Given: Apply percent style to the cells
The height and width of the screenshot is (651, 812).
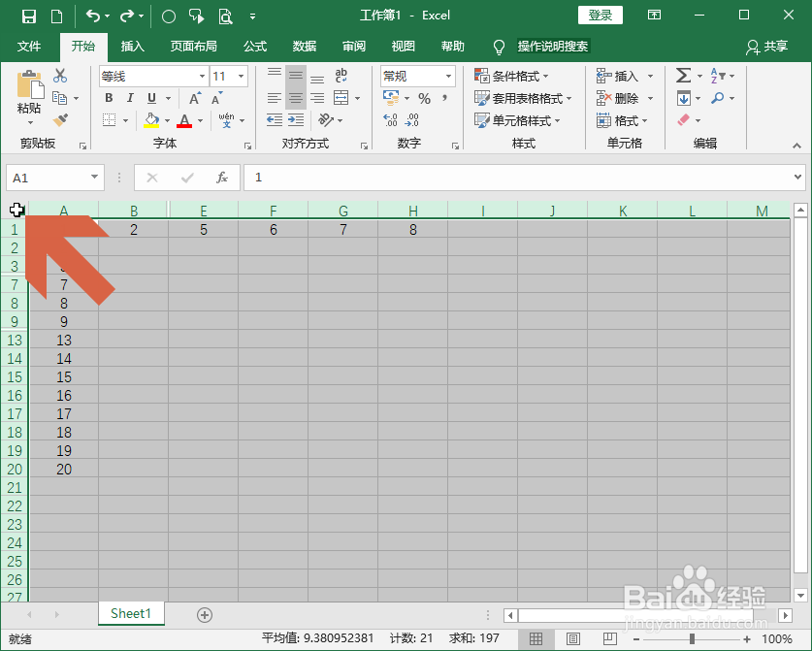Looking at the screenshot, I should 424,98.
